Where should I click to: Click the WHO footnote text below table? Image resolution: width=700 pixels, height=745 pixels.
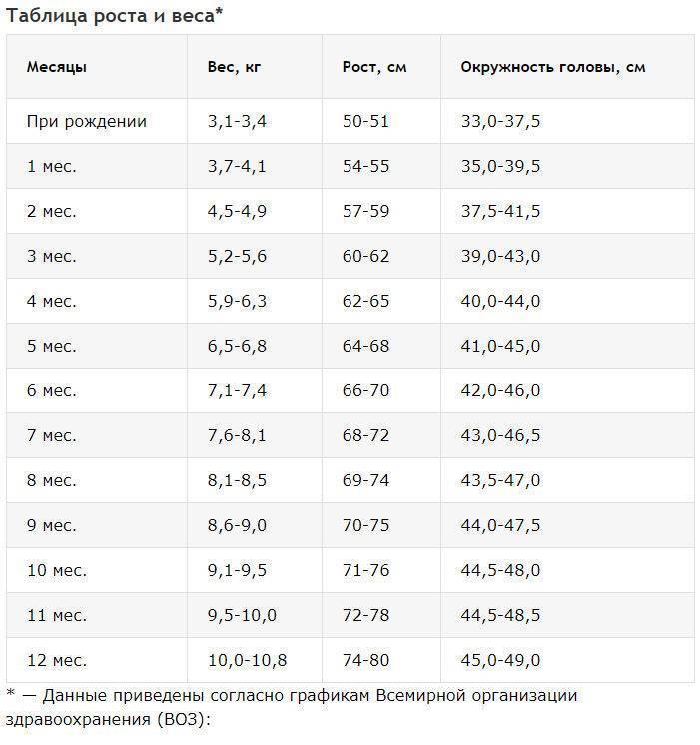pos(292,707)
